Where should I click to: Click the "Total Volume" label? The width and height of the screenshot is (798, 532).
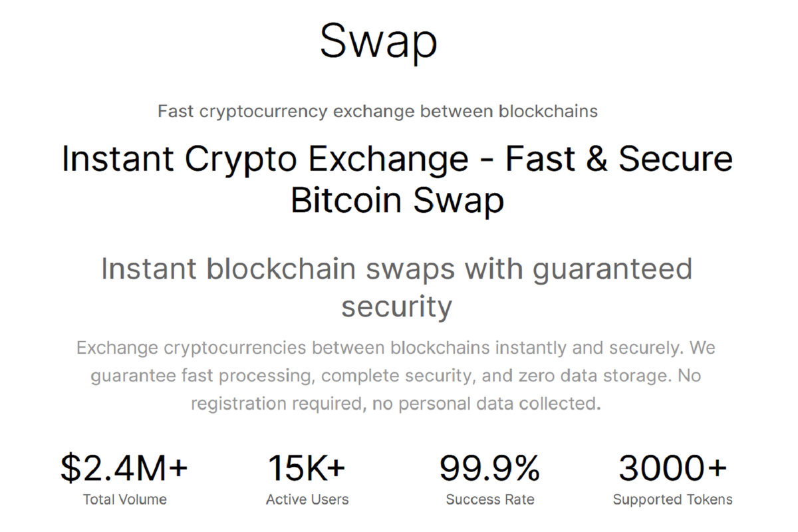pos(124,499)
